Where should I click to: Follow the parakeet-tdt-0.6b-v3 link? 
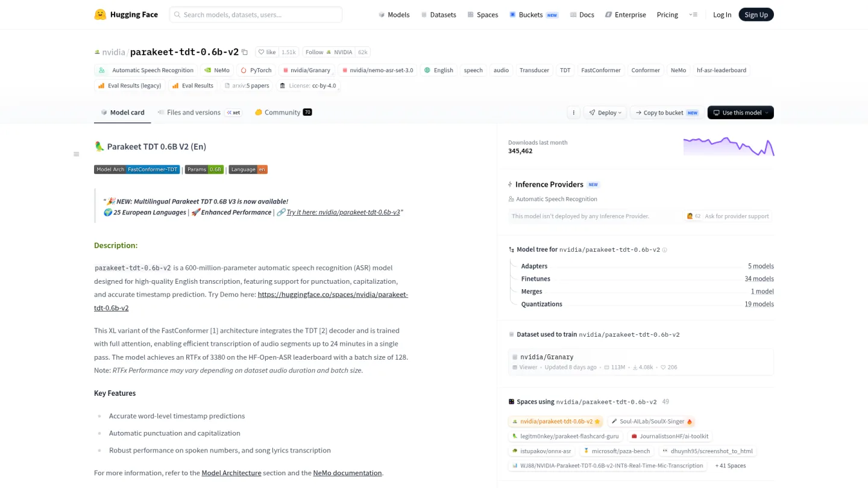pos(344,213)
